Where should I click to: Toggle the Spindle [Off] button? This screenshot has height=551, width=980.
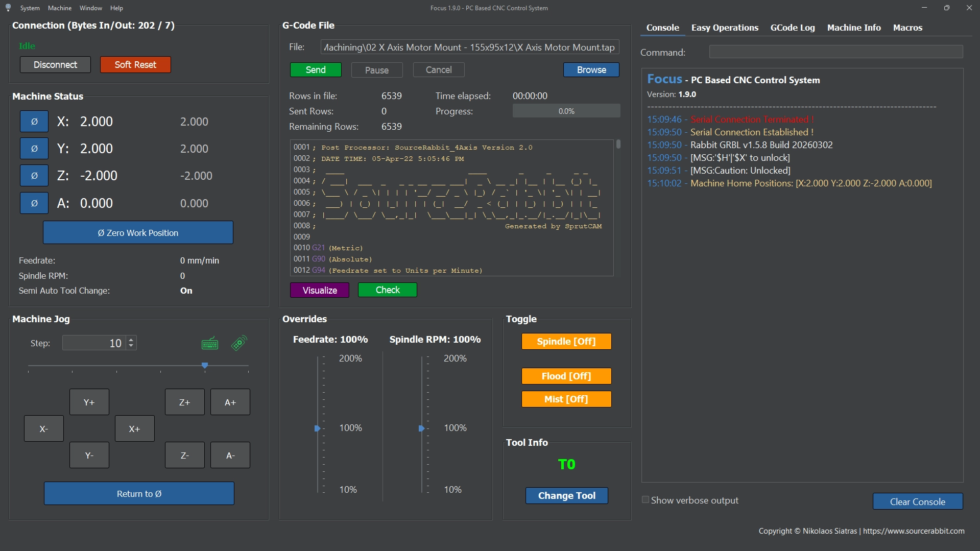coord(566,342)
